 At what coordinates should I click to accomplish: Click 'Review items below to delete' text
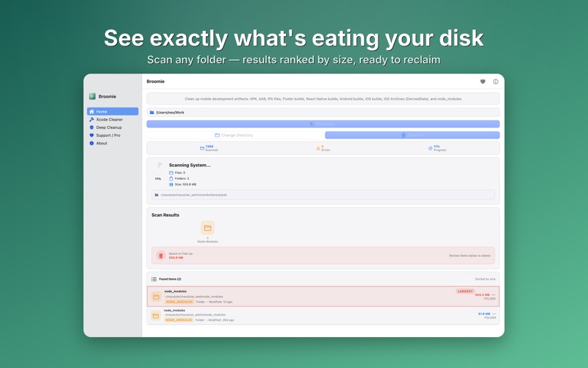click(x=470, y=255)
